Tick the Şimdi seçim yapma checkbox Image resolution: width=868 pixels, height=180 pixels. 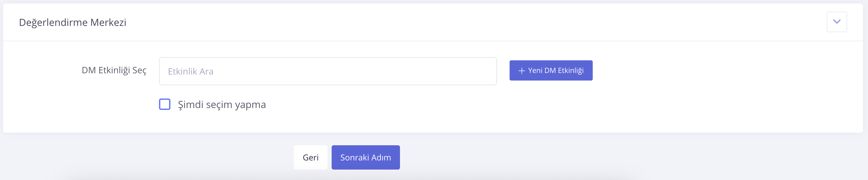click(x=165, y=104)
